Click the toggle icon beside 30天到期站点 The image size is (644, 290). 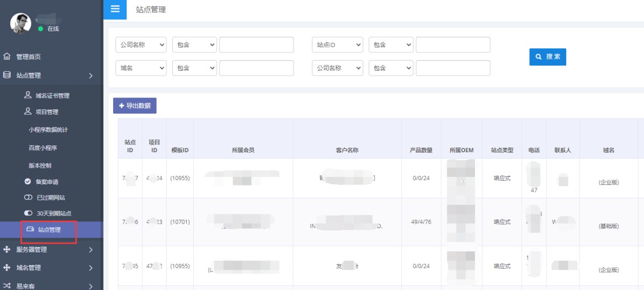pos(28,213)
